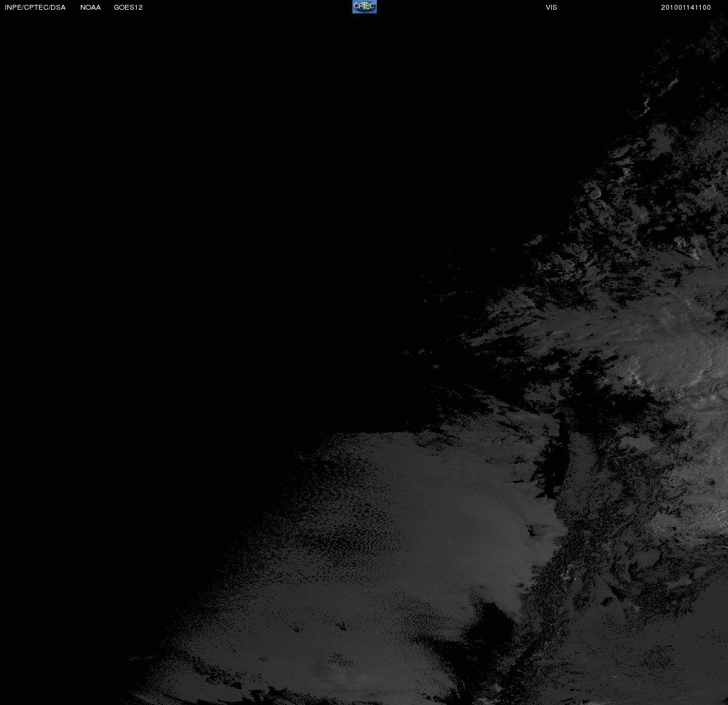Viewport: 728px width, 705px height.
Task: Click the GOES12 satellite label
Action: [128, 7]
